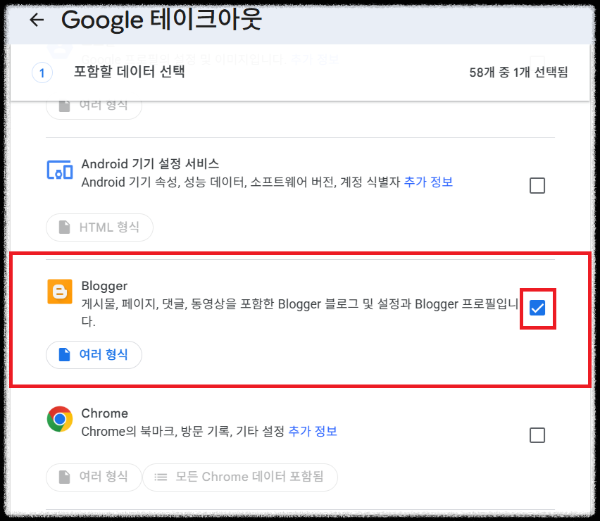
Task: Click the 58개 중 1개 선택됨 text
Action: coord(518,72)
